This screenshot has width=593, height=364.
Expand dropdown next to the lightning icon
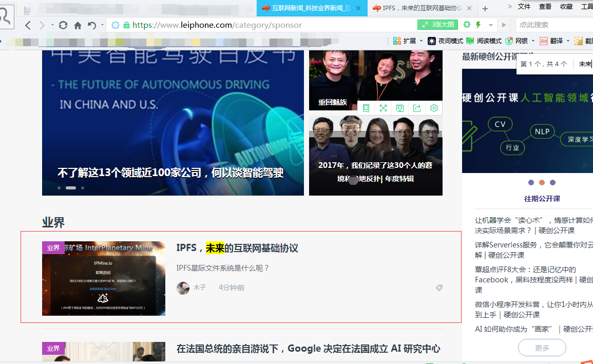pos(491,25)
